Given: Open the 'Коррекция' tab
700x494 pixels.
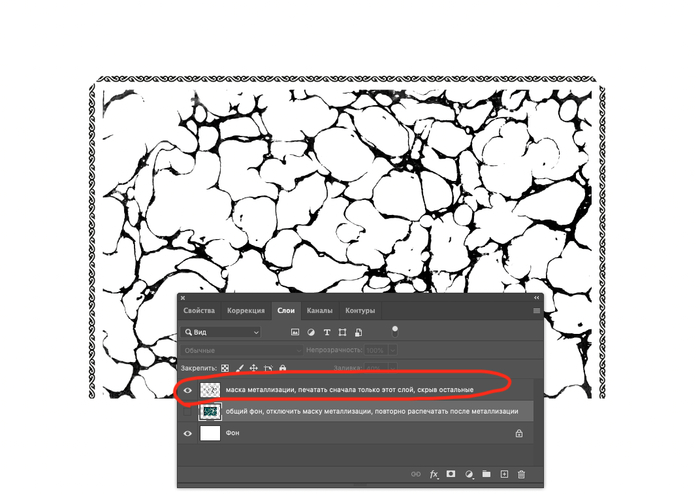Looking at the screenshot, I should (x=246, y=311).
